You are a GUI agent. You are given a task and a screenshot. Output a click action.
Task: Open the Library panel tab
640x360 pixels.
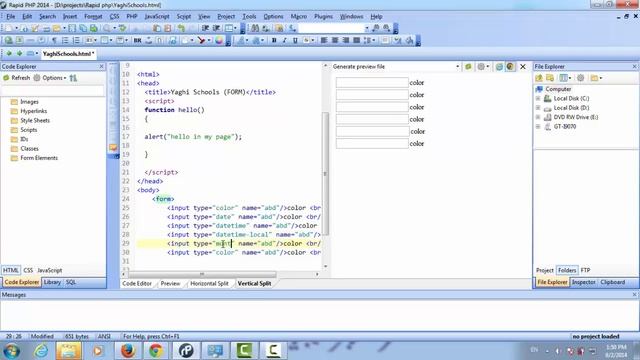tap(52, 282)
